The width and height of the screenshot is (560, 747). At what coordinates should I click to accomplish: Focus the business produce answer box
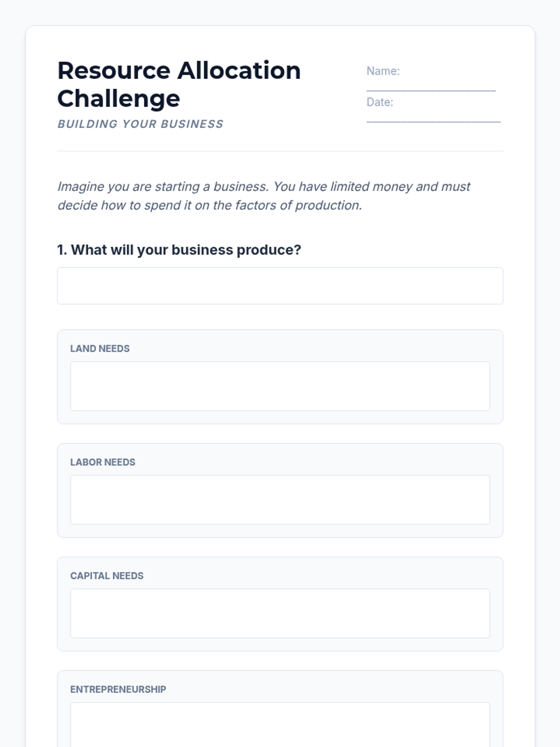(x=280, y=286)
